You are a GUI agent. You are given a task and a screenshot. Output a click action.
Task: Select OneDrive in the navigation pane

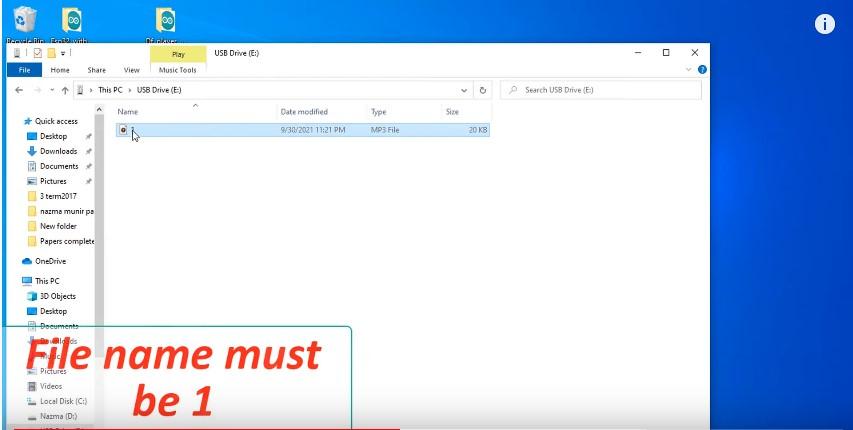pos(50,261)
